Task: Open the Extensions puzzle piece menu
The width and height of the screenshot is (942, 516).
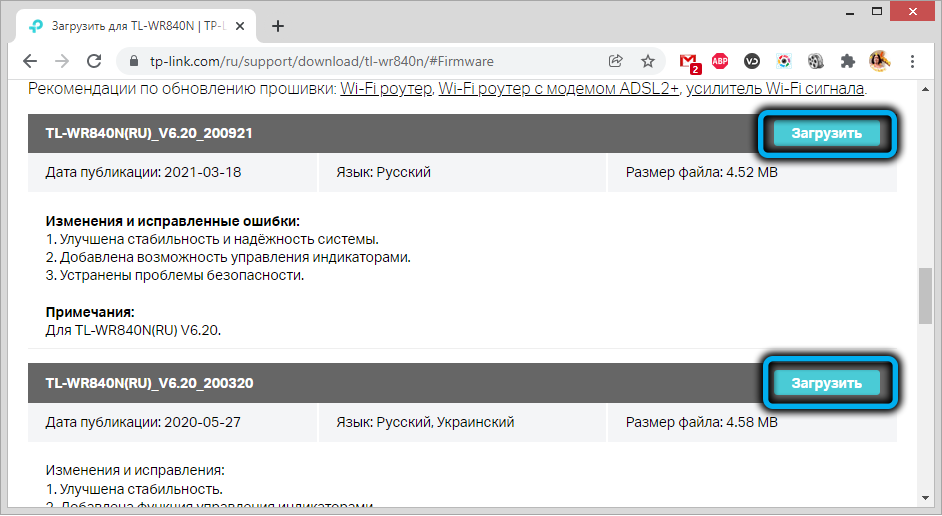Action: pos(847,61)
